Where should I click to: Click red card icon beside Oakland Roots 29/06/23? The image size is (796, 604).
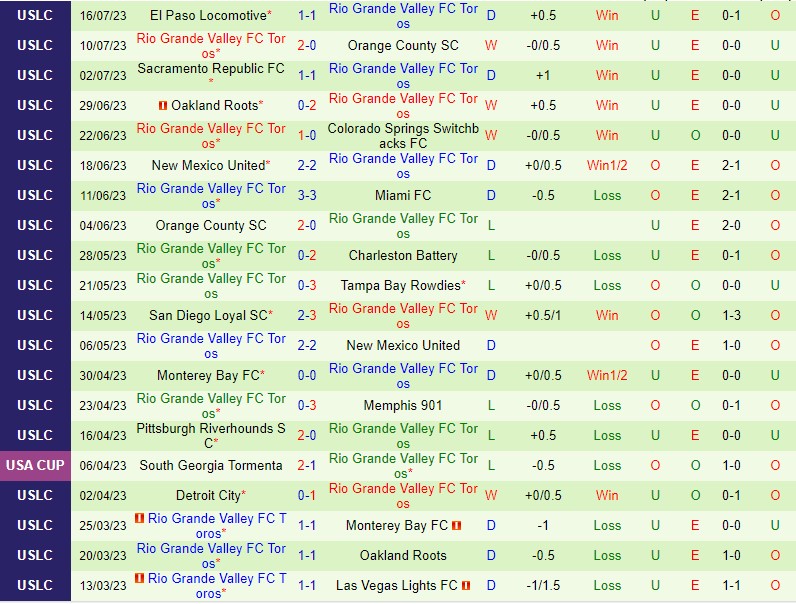coord(163,106)
